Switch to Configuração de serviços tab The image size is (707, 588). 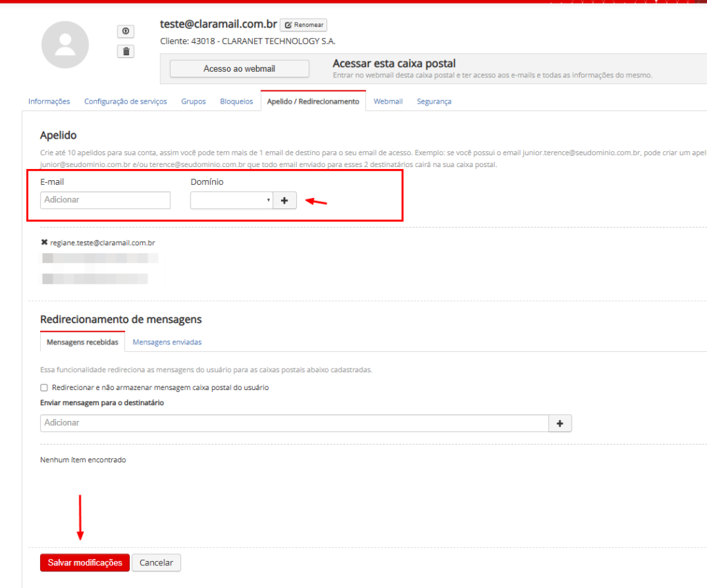tap(126, 101)
